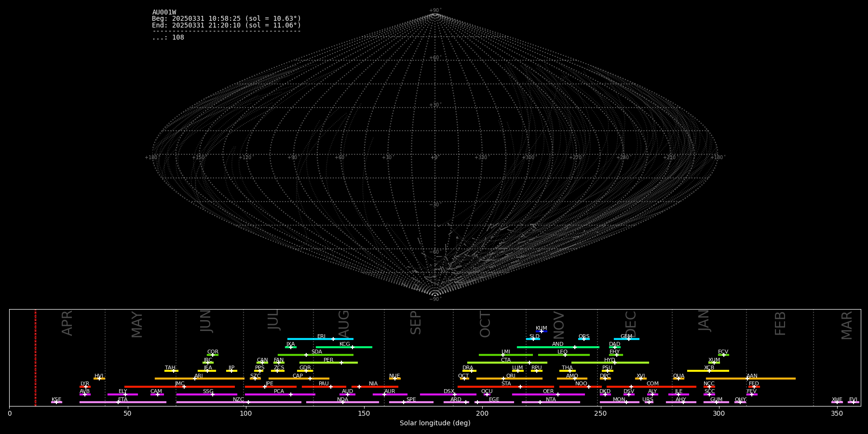Click the +90° label at map top

pyautogui.click(x=435, y=11)
